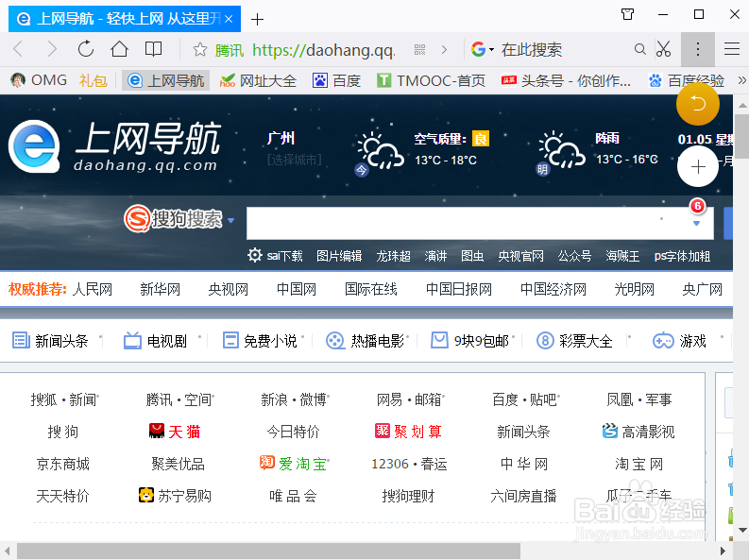
Task: Open the home page icon
Action: pos(119,49)
